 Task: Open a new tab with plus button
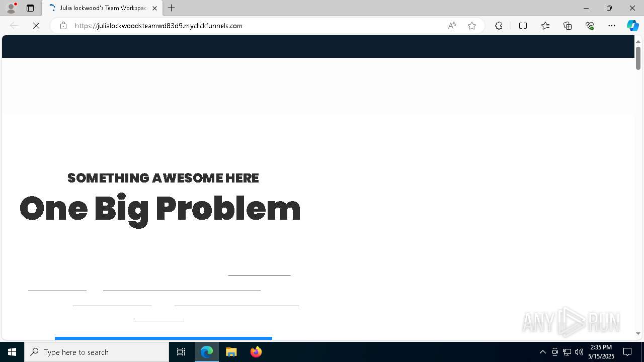click(x=172, y=8)
